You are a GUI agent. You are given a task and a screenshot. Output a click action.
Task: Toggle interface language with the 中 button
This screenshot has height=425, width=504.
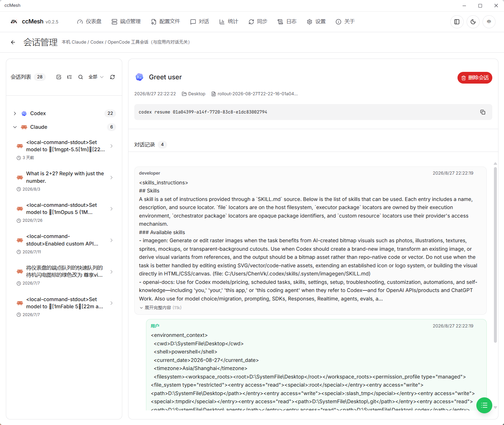pyautogui.click(x=489, y=22)
